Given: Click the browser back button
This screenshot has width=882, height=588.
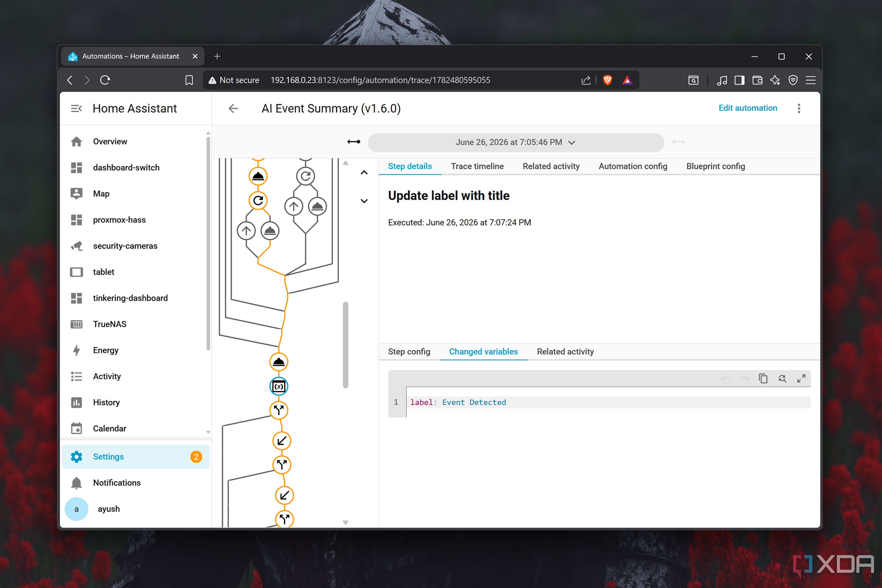Looking at the screenshot, I should pos(70,80).
